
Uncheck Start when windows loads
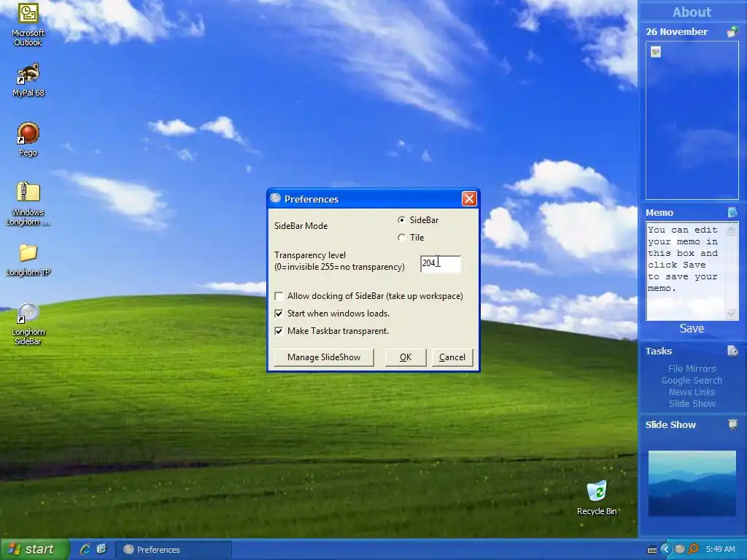[x=279, y=314]
